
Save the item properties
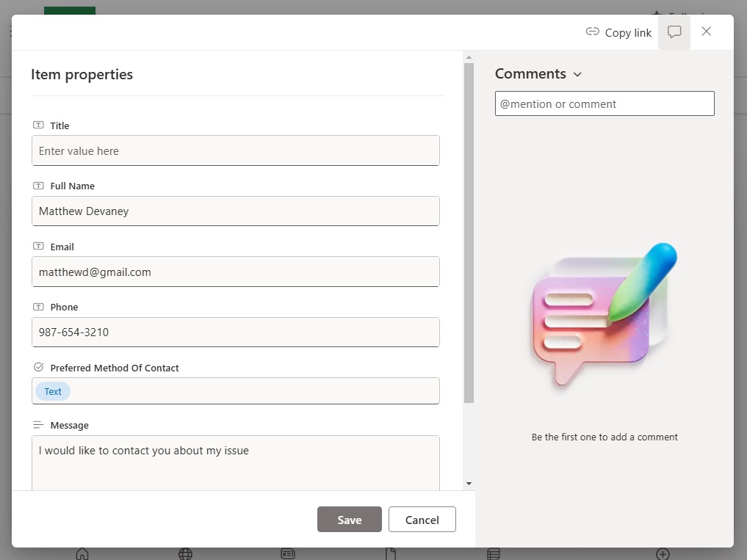[x=349, y=520]
